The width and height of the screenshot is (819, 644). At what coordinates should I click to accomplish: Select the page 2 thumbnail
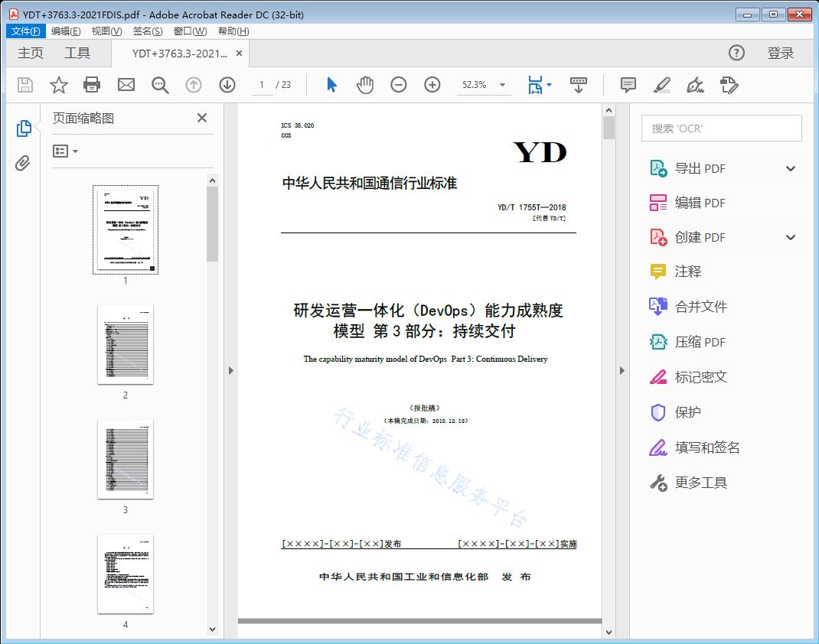pyautogui.click(x=126, y=346)
